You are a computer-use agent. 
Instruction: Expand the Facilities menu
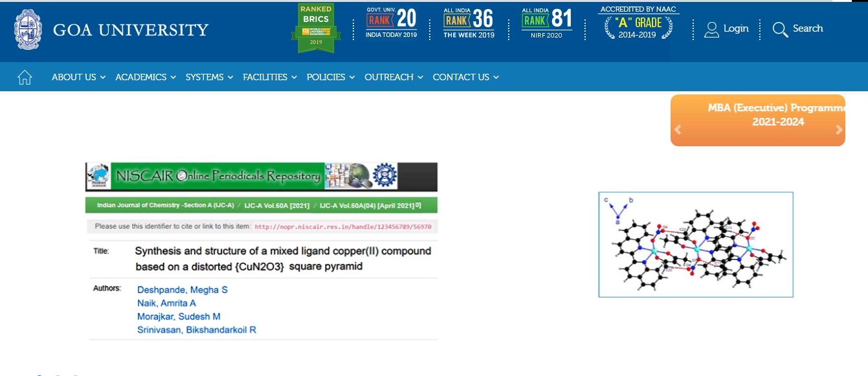[x=270, y=77]
